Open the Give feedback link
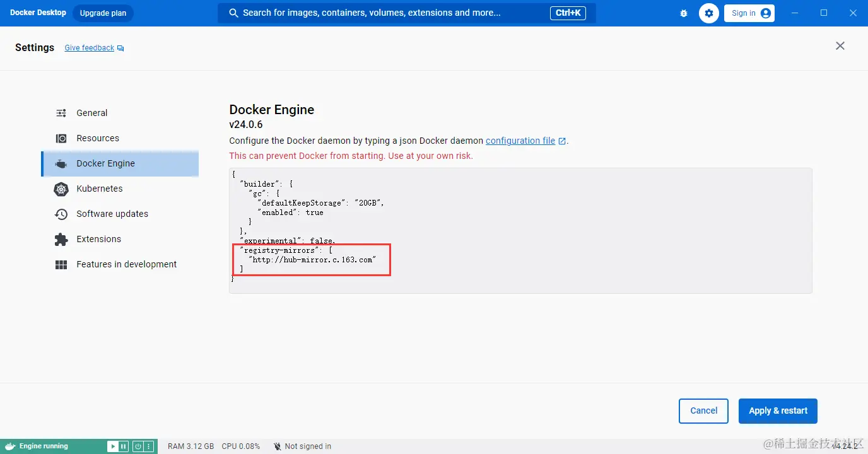Screen dimensions: 868x454 (94, 48)
